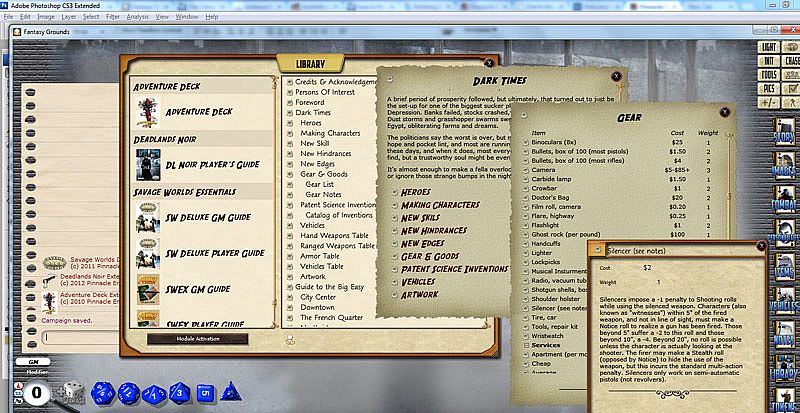Viewport: 800px width, 413px height.
Task: Select Gear List in Library index
Action: [x=319, y=184]
